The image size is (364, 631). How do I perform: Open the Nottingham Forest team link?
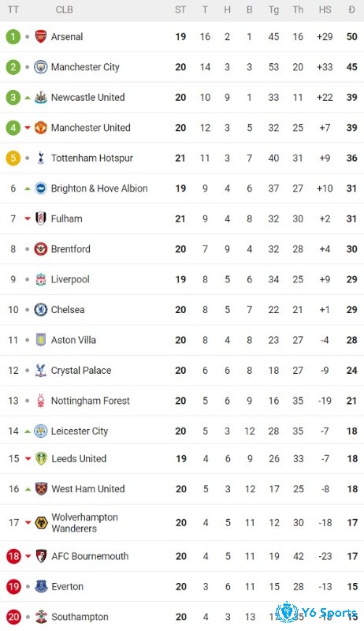[x=91, y=401]
